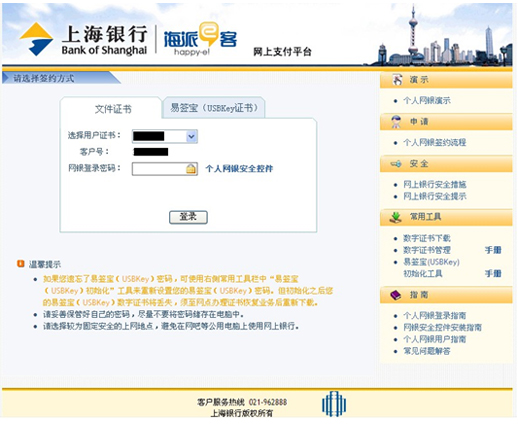The image size is (518, 430).
Task: Open 手册 link beside 数字证书管理
Action: 493,250
